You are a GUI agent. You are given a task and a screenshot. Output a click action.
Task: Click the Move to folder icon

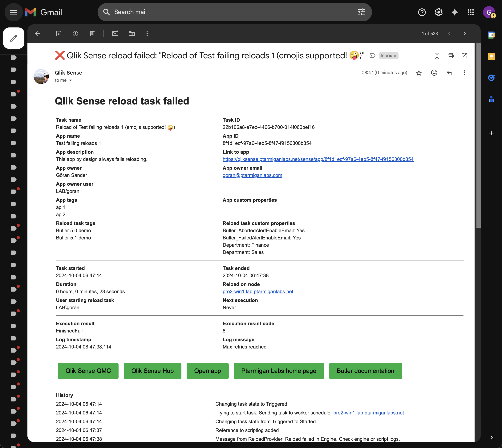pos(132,34)
